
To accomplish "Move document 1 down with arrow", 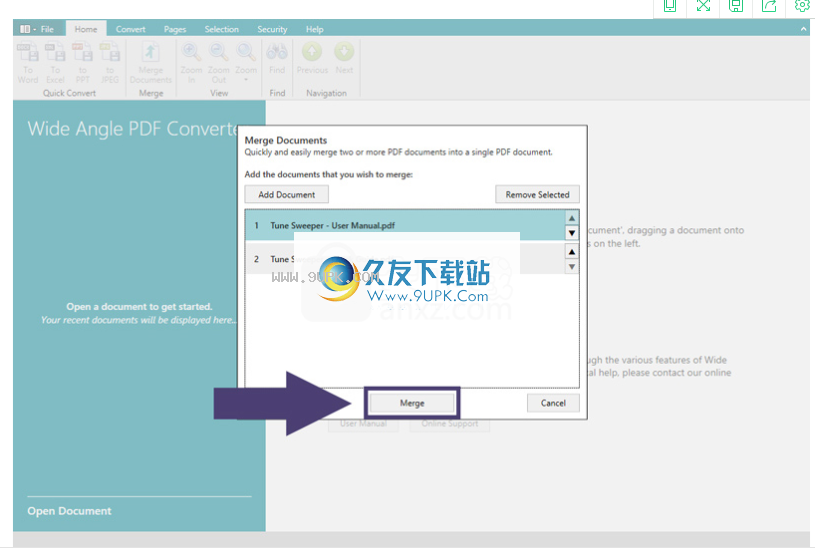I will pyautogui.click(x=572, y=232).
